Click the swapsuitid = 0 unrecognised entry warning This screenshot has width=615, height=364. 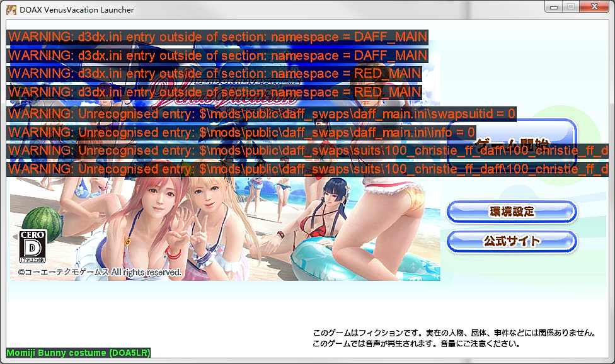tap(262, 114)
